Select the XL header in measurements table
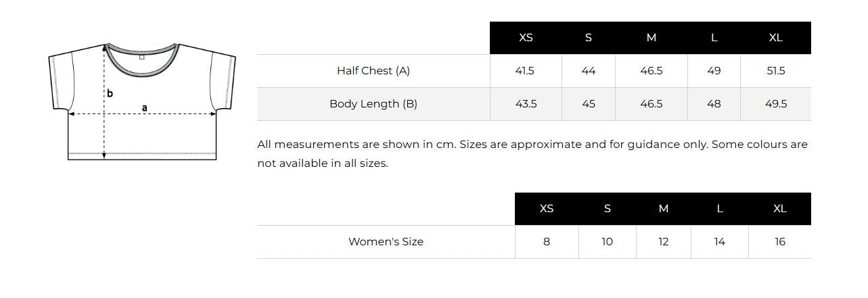Image resolution: width=868 pixels, height=298 pixels. (776, 38)
